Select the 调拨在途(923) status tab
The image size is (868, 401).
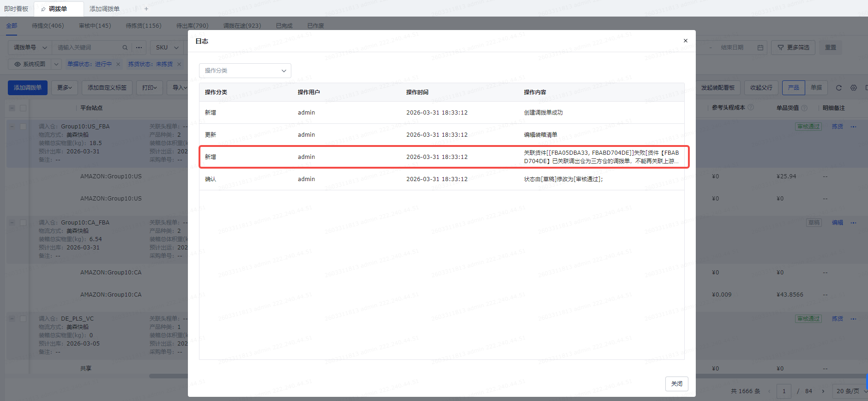242,26
